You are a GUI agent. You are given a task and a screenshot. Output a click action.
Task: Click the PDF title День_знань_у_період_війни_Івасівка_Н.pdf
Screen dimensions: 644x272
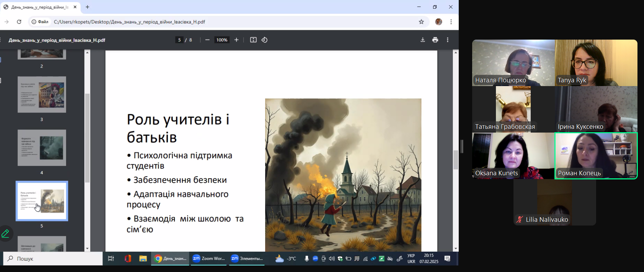(x=57, y=40)
